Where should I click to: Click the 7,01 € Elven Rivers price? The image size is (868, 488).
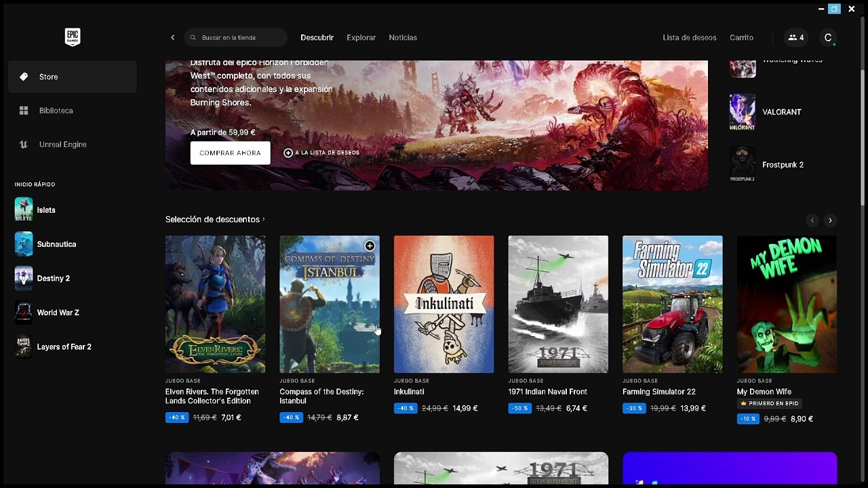click(231, 418)
